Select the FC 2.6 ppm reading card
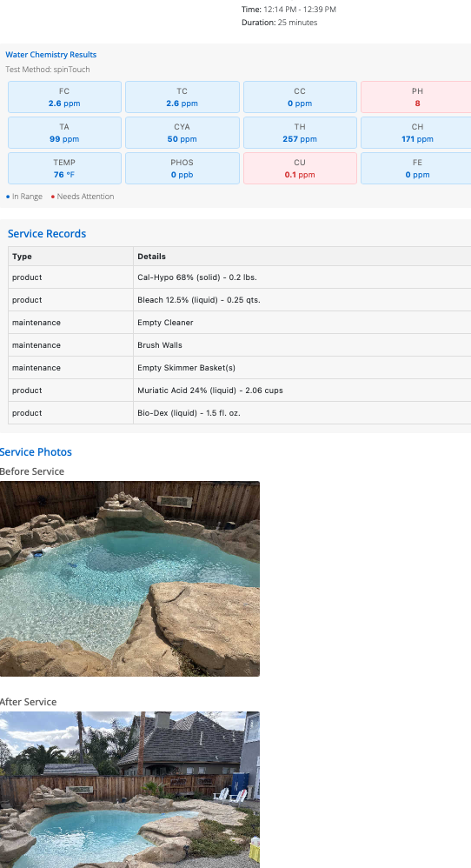471x868 pixels. tap(64, 97)
